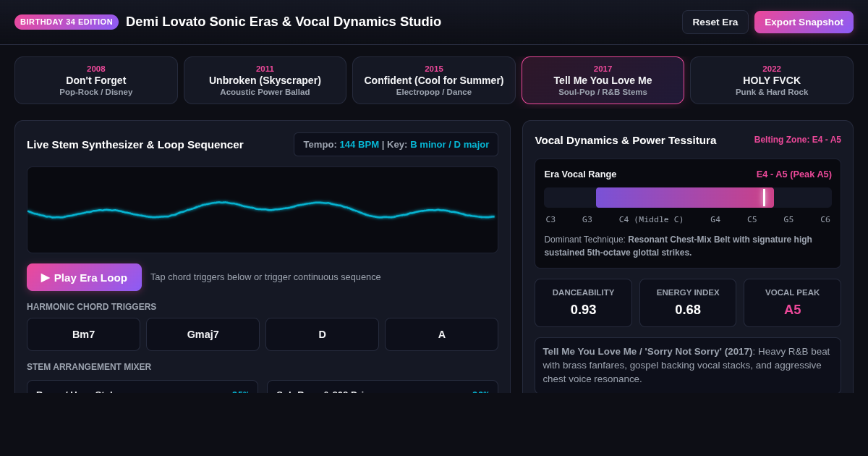Screen dimensions: 868x456
Task: Click the 'Tap chord triggers below' hint text
Action: pyautogui.click(x=265, y=277)
